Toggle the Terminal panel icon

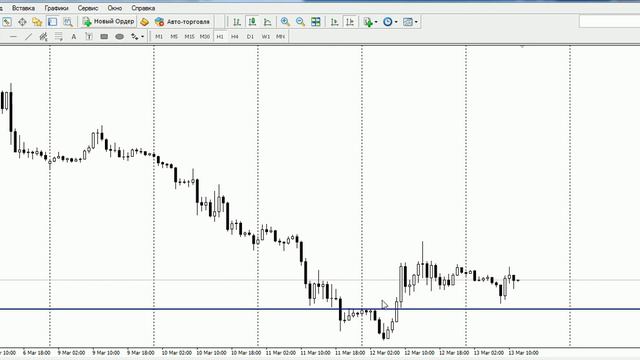pos(52,22)
